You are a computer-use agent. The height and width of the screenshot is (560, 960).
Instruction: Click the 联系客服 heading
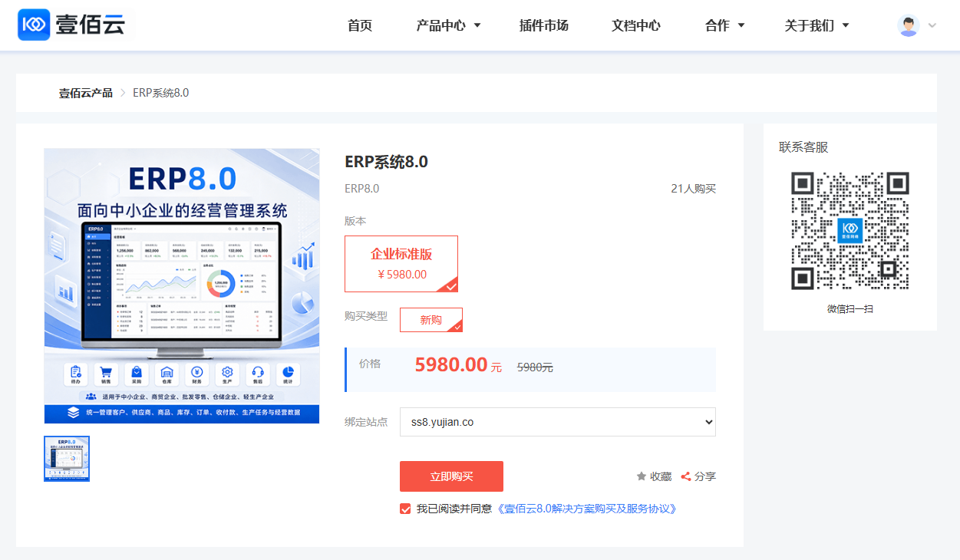803,147
